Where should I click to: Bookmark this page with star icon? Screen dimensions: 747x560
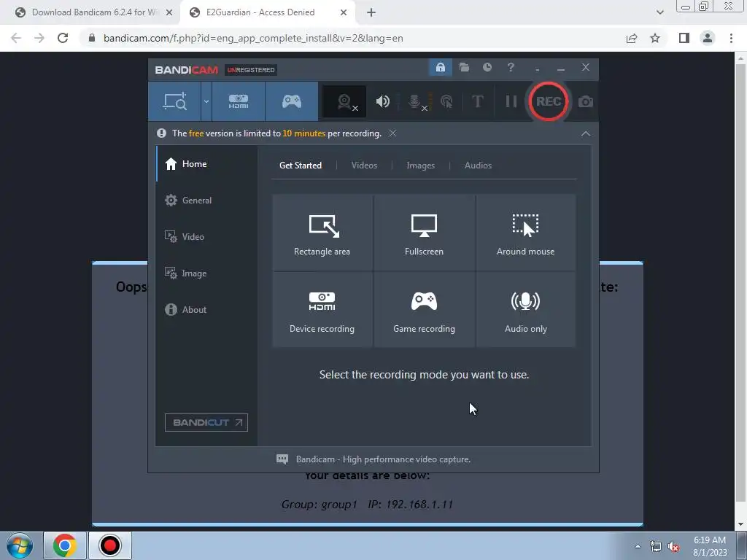pos(655,38)
